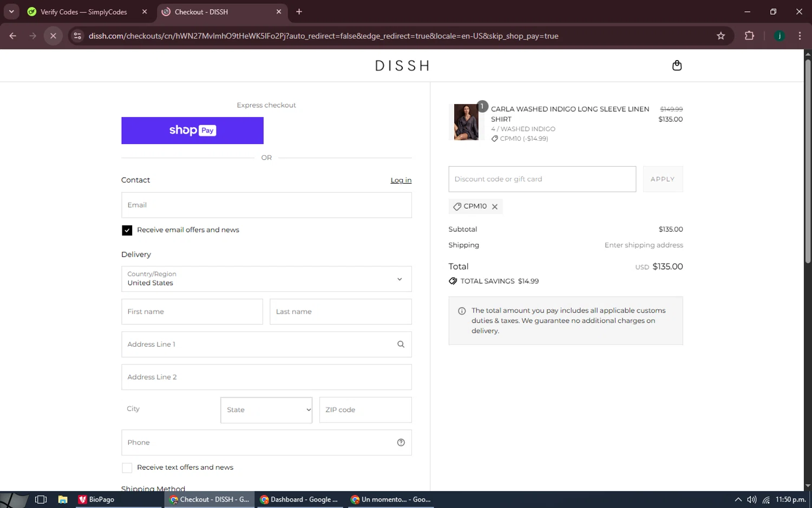
Task: Click the address bar URL
Action: tap(323, 36)
